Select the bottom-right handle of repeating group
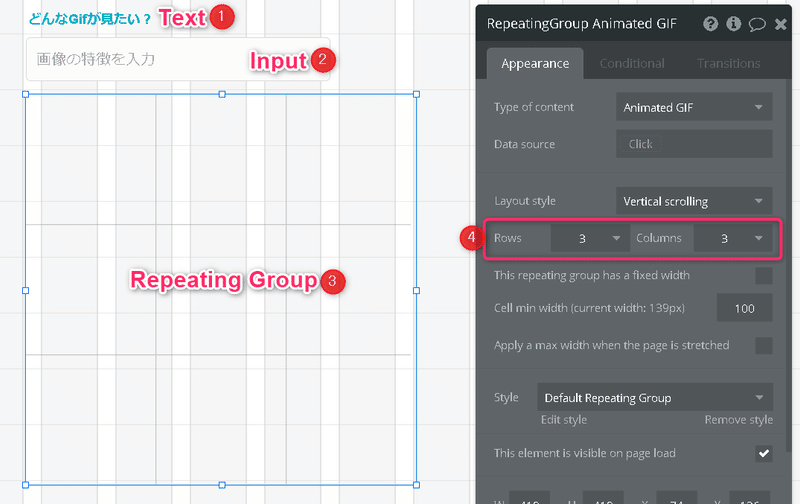Image resolution: width=800 pixels, height=504 pixels. tap(416, 485)
